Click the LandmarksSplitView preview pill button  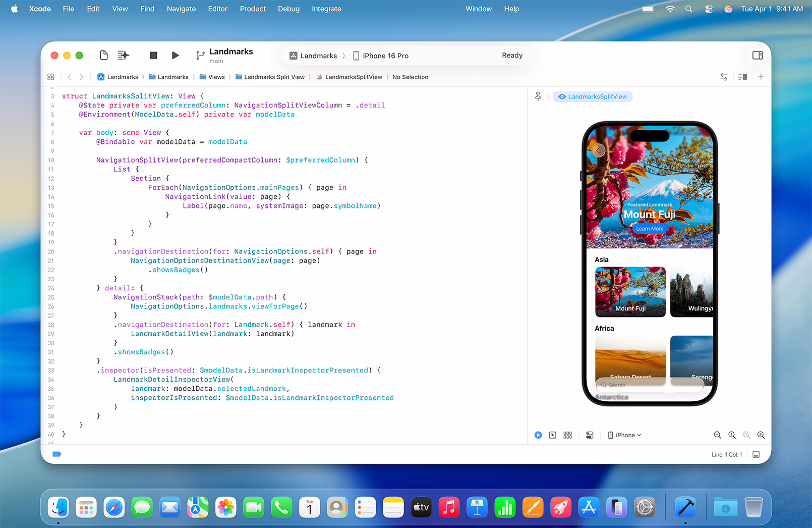[x=593, y=96]
